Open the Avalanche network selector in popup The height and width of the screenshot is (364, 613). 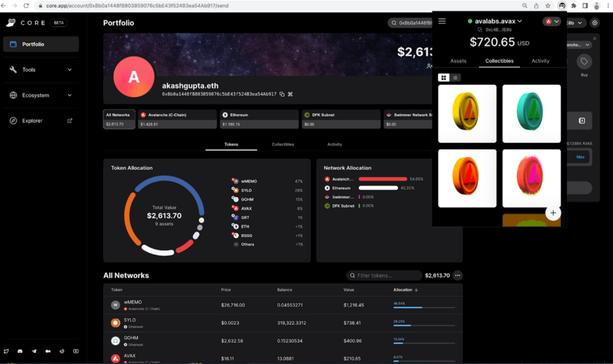(551, 22)
